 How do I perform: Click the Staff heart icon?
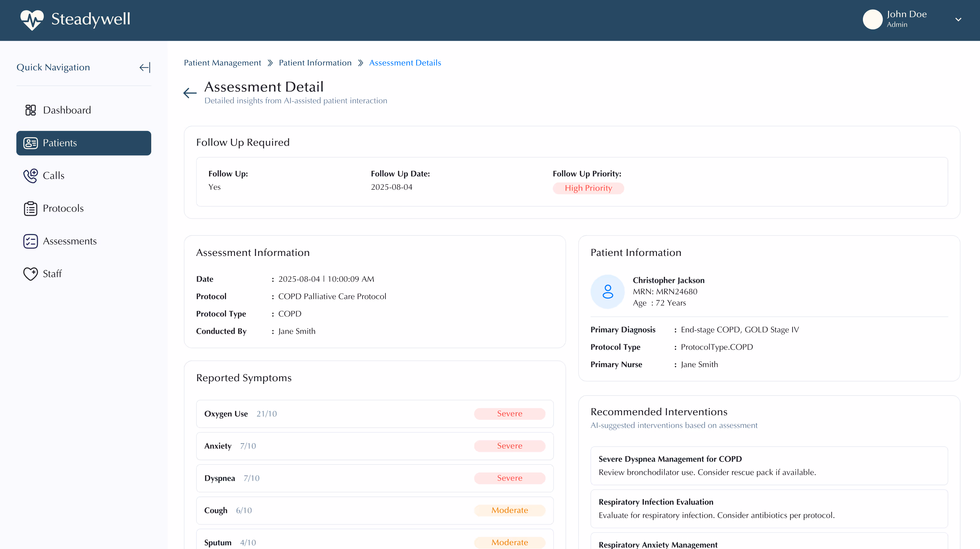(x=31, y=274)
